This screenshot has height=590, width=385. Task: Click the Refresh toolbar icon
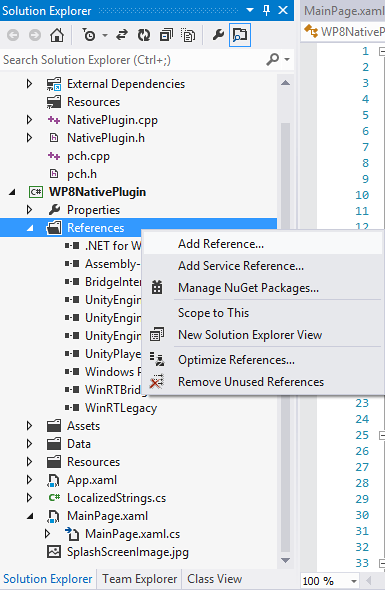click(x=144, y=35)
